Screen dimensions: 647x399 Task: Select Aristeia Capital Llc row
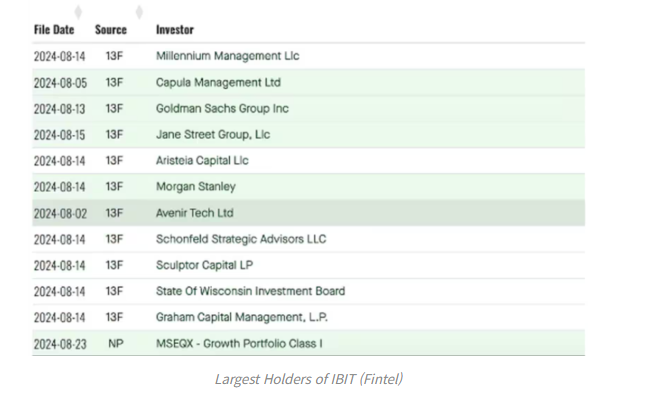(x=309, y=161)
